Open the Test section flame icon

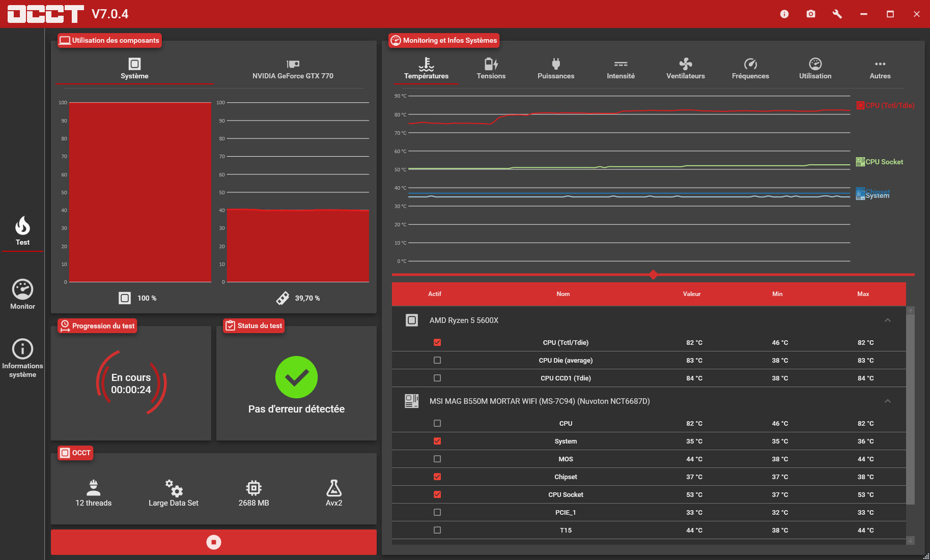coord(22,226)
